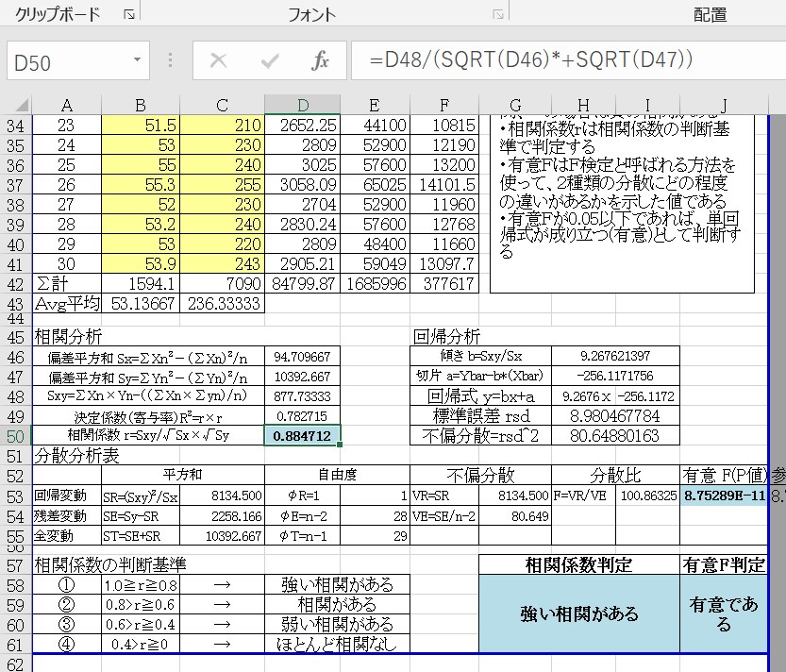Click the Select All corner triangle
The image size is (786, 672).
(21, 106)
